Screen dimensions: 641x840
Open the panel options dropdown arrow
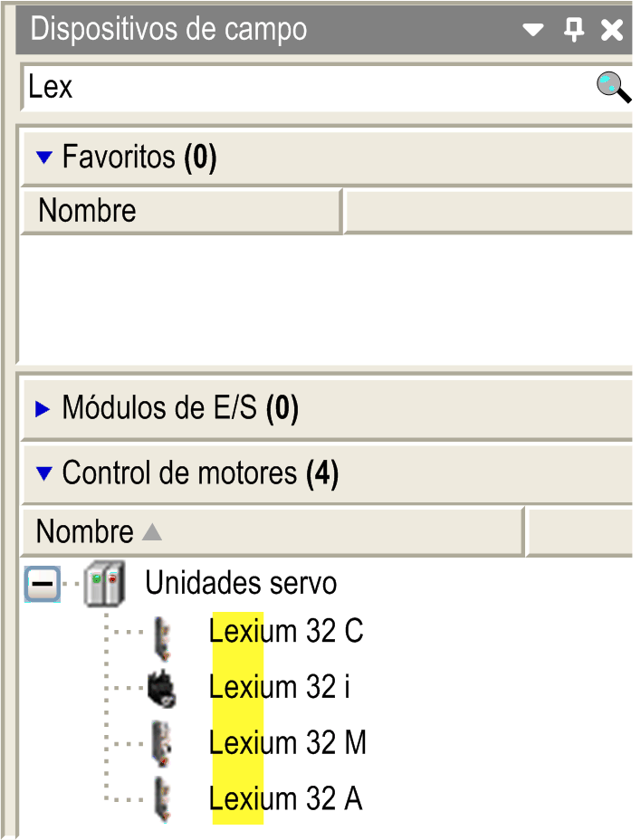[532, 30]
